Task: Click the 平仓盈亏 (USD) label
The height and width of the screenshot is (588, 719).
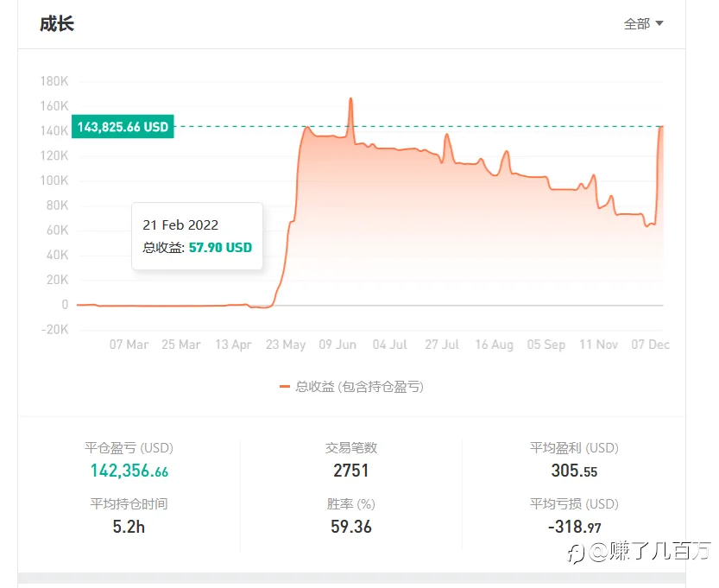Action: (129, 447)
